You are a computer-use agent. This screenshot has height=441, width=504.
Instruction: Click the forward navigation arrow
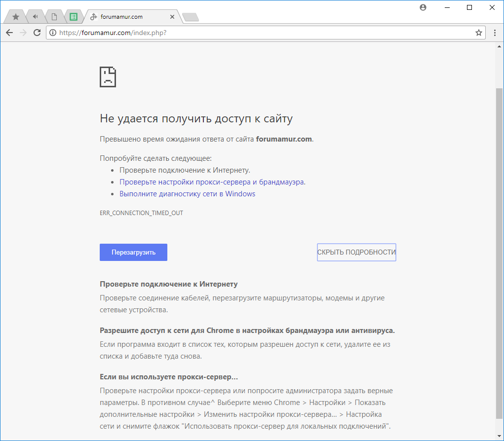tap(23, 33)
